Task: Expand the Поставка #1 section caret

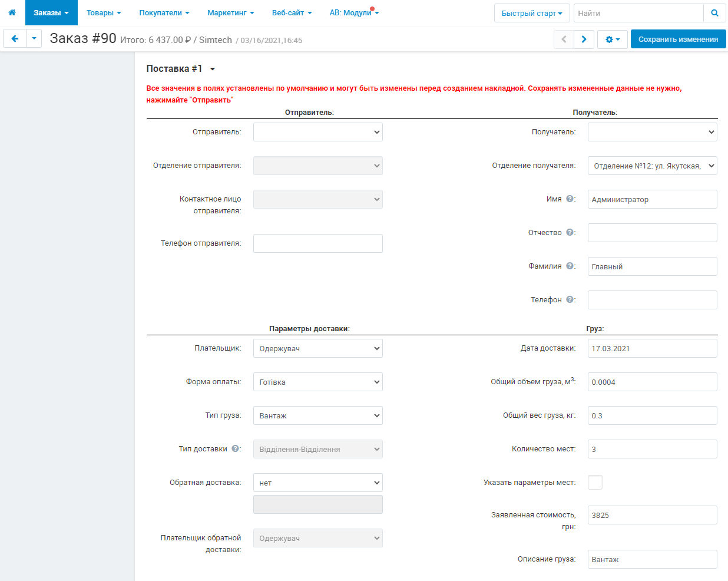Action: (x=213, y=70)
